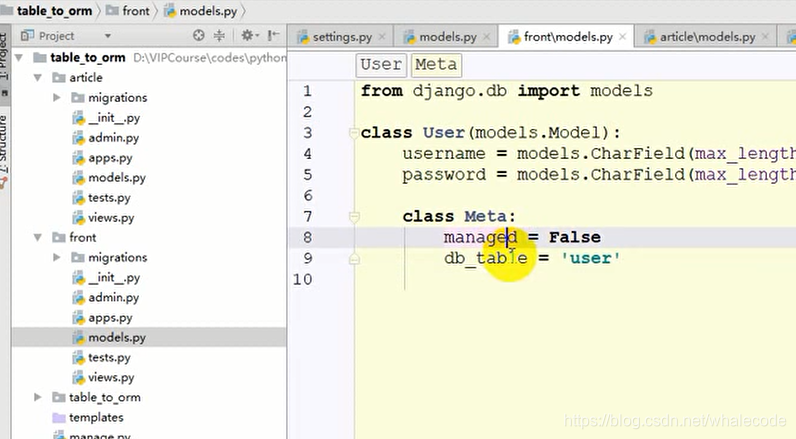Open the Project panel settings gear
The width and height of the screenshot is (796, 439).
(248, 35)
